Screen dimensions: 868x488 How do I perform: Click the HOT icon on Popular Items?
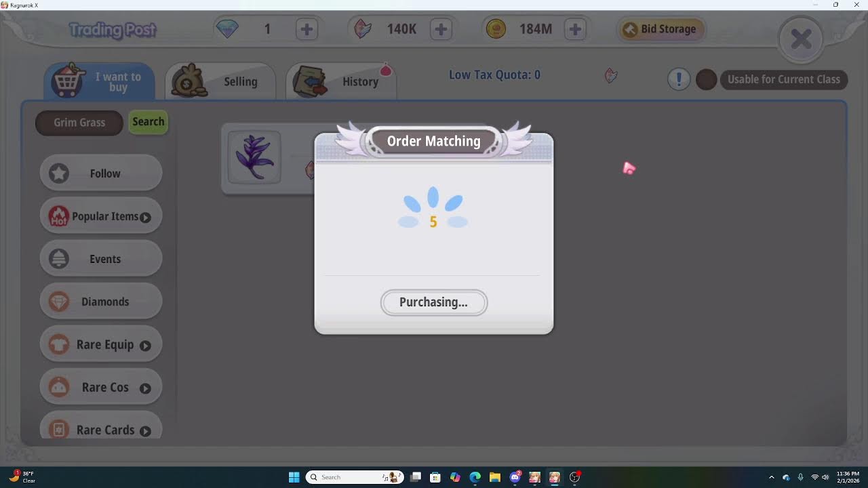point(59,216)
